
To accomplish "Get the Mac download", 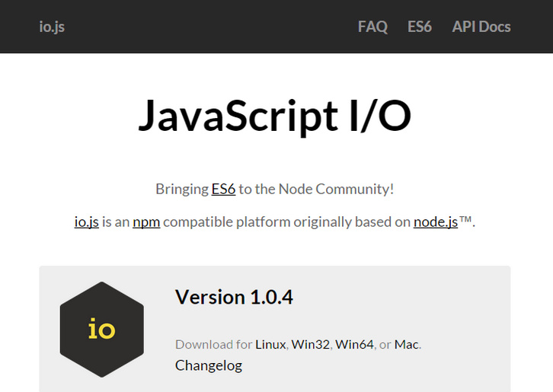I will pyautogui.click(x=406, y=344).
